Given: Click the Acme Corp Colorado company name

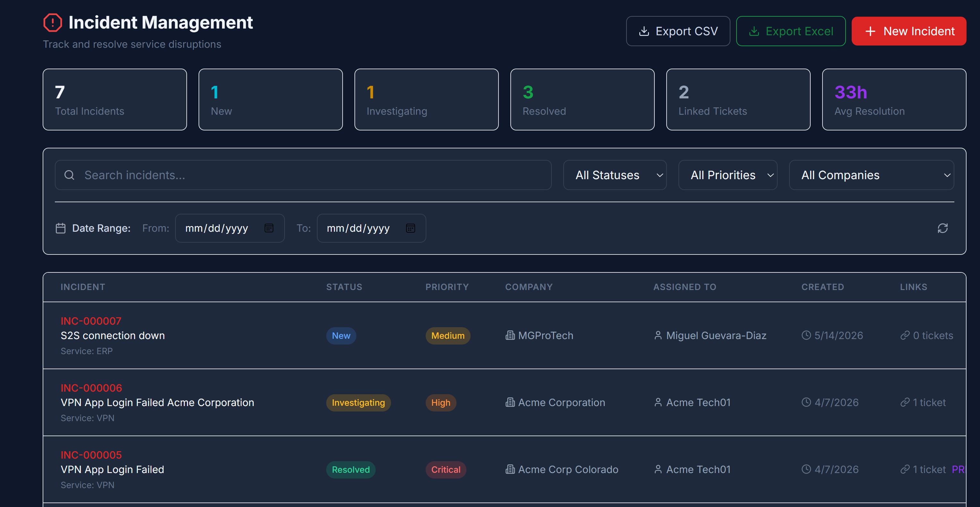Looking at the screenshot, I should click(568, 470).
